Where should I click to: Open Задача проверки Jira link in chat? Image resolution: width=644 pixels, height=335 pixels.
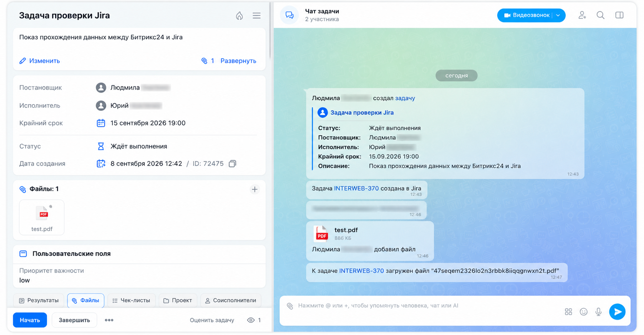click(362, 113)
